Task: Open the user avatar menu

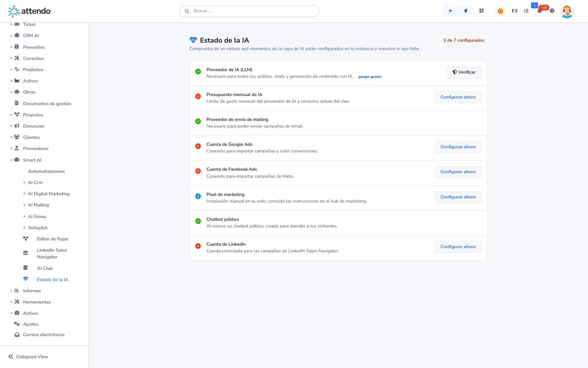Action: (567, 11)
